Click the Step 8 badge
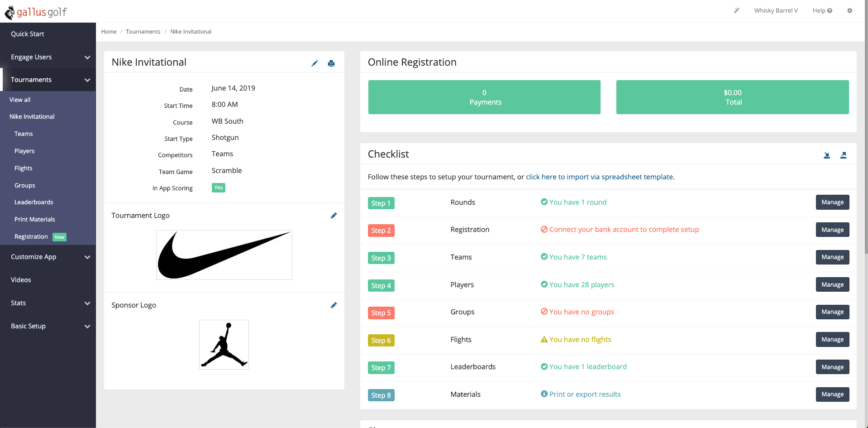This screenshot has height=428, width=868. [x=381, y=395]
